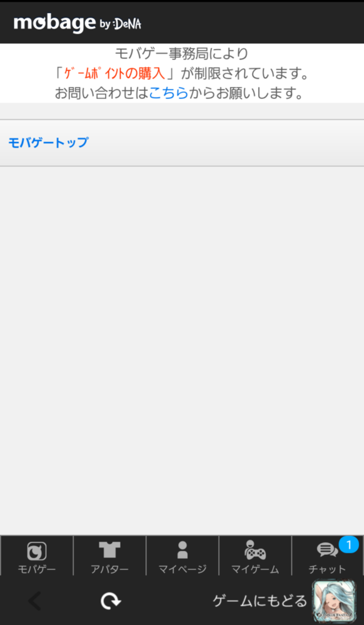
Task: Switch to the マイページ tab label
Action: [183, 569]
